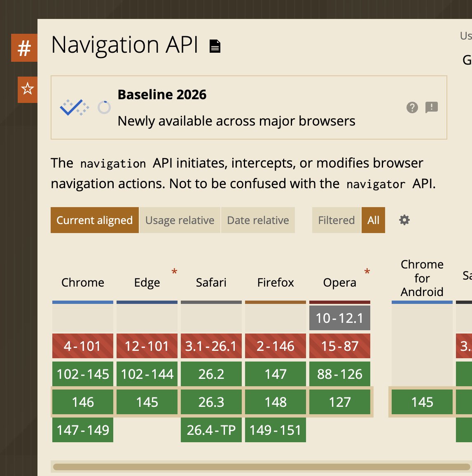This screenshot has width=472, height=476.
Task: Select the Filtered toggle
Action: pos(336,220)
